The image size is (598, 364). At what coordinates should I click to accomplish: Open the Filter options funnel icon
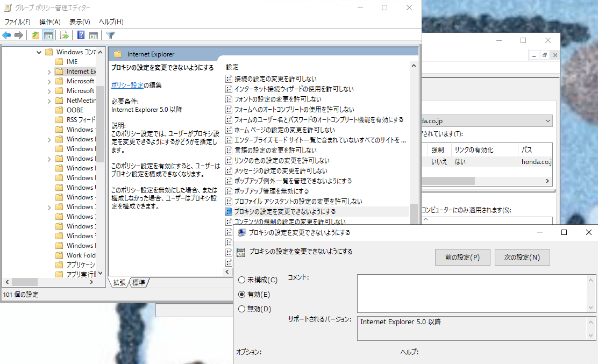[111, 35]
